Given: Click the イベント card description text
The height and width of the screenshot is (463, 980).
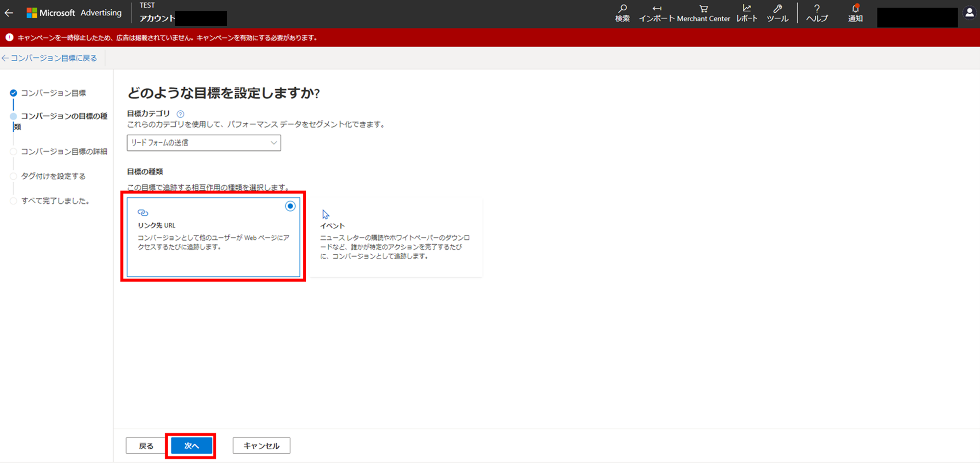Looking at the screenshot, I should point(395,247).
